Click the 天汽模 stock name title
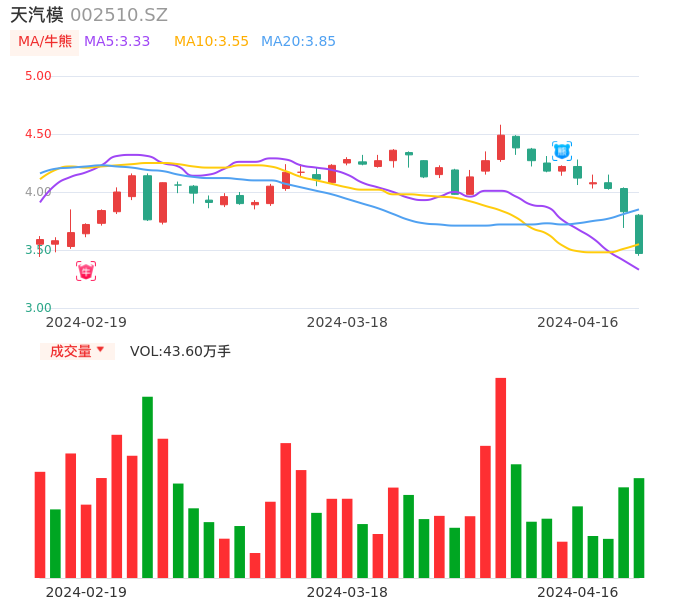The width and height of the screenshot is (686, 606). 37,15
